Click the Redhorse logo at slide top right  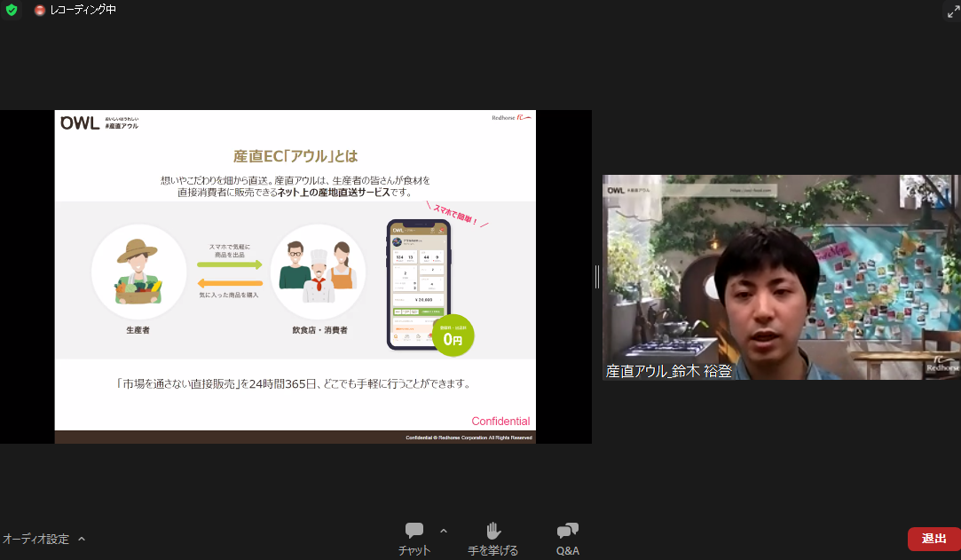(511, 118)
